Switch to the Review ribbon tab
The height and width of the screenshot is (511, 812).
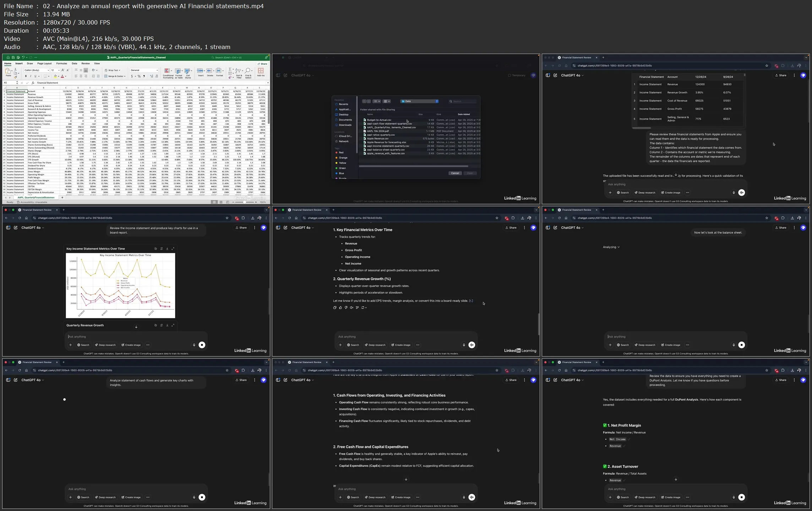pos(86,64)
